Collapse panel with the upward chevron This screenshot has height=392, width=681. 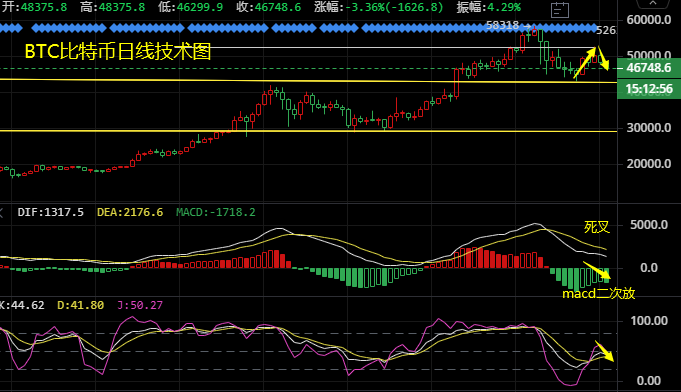(653, 3)
